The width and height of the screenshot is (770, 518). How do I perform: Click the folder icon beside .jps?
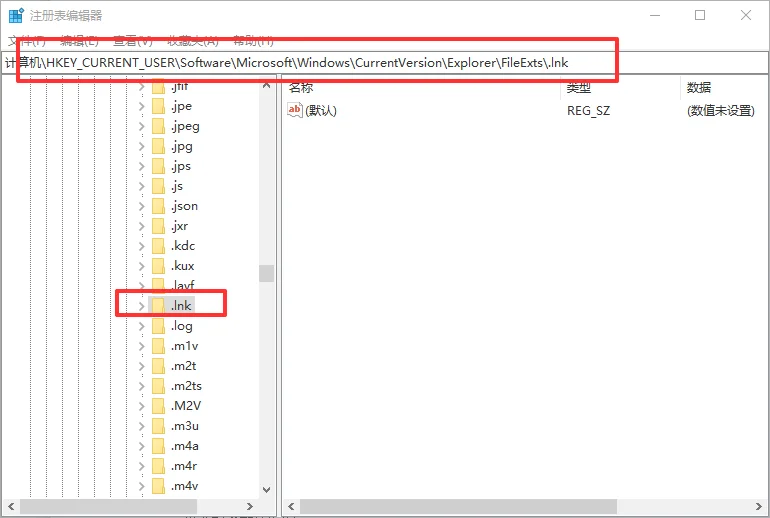click(158, 166)
